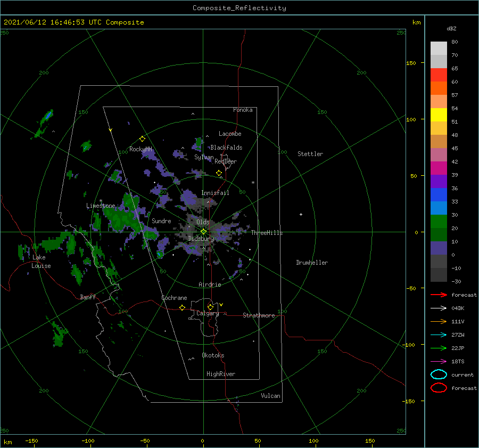
Task: Click the cyan current ellipse icon
Action: pyautogui.click(x=439, y=374)
